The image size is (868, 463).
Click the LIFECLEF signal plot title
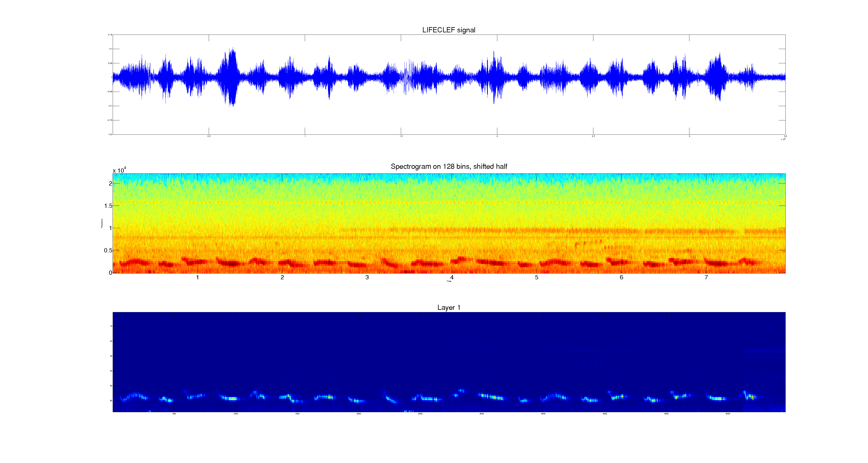click(448, 30)
